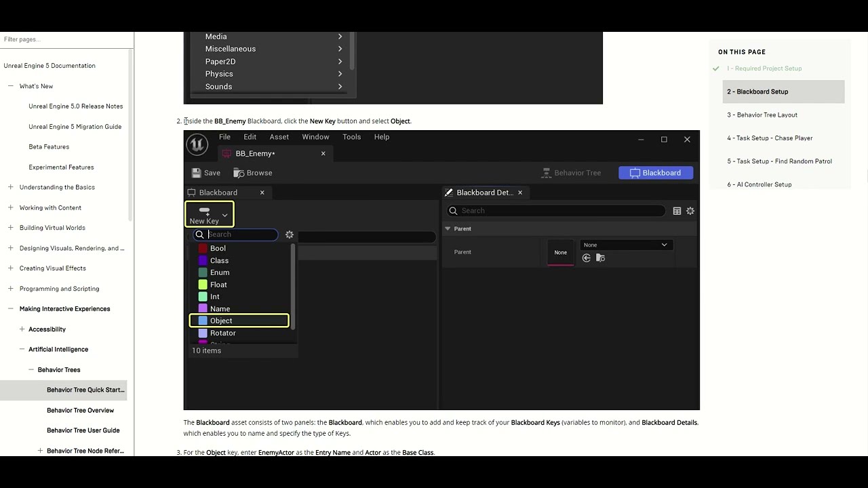The image size is (868, 488).
Task: Open key list settings gear icon
Action: click(x=290, y=235)
